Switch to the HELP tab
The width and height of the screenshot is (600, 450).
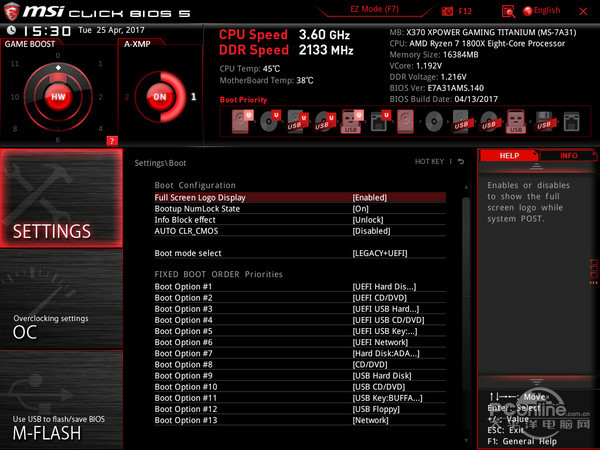point(509,155)
